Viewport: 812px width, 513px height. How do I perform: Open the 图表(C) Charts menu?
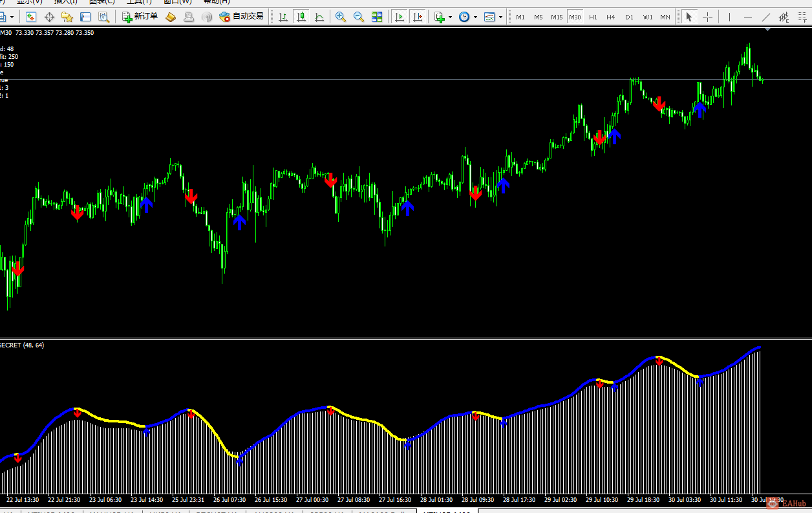pos(101,2)
